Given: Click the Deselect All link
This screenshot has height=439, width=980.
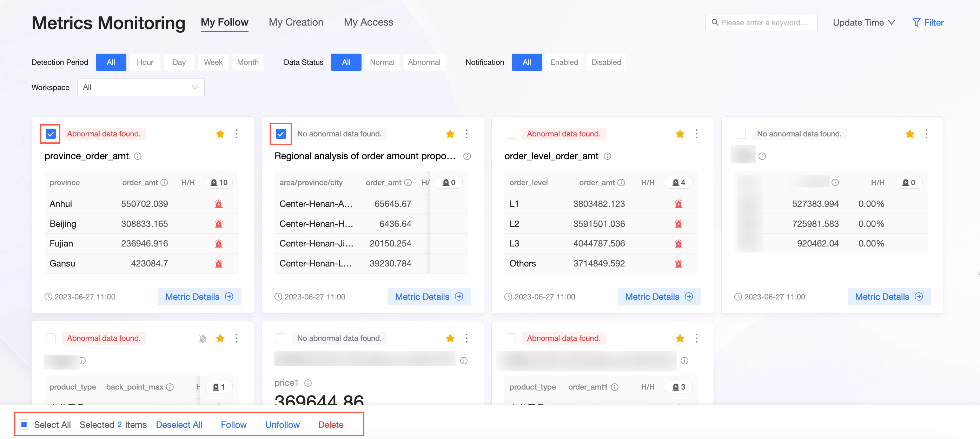Looking at the screenshot, I should point(179,425).
